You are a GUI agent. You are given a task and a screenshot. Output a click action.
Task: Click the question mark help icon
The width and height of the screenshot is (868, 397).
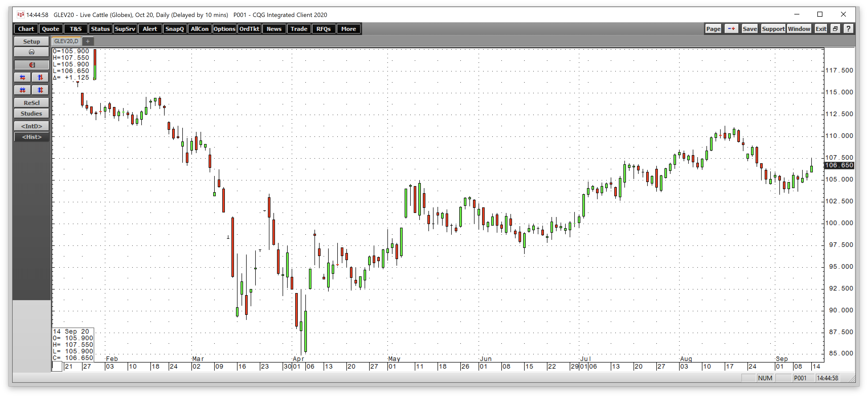pos(848,29)
